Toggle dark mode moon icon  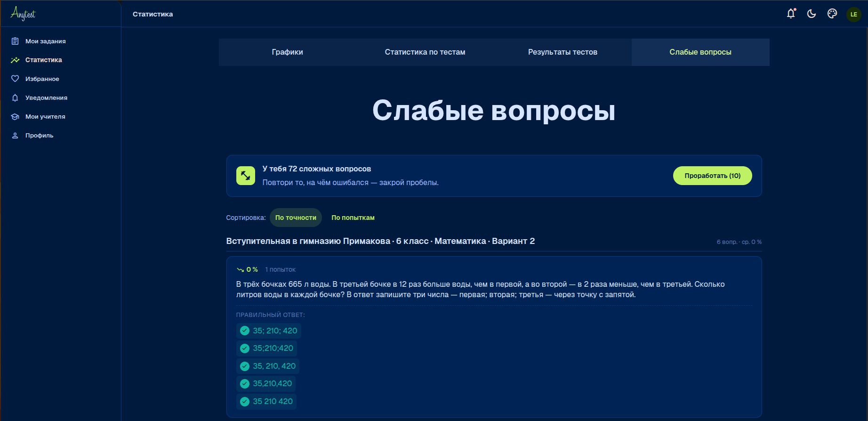pos(812,14)
